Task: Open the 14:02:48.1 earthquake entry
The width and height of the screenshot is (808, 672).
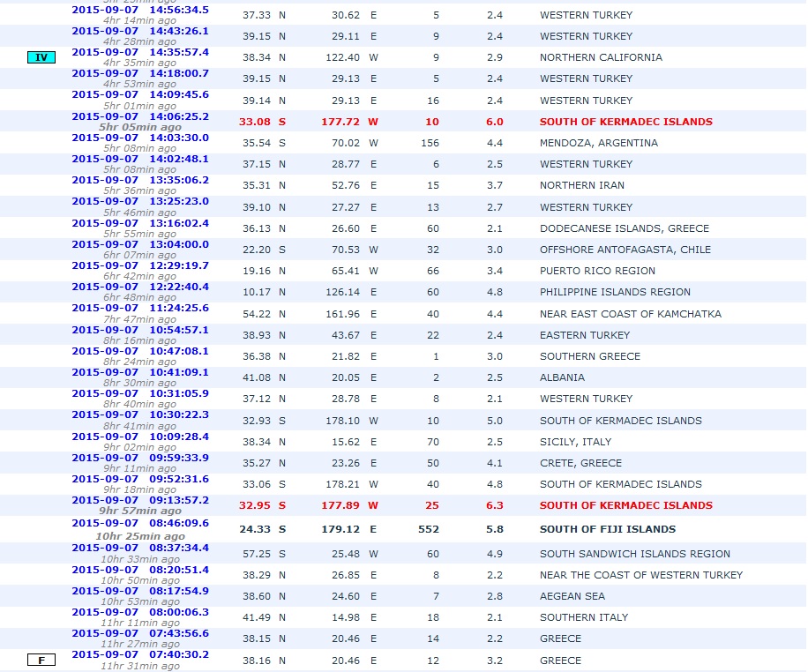Action: 140,159
